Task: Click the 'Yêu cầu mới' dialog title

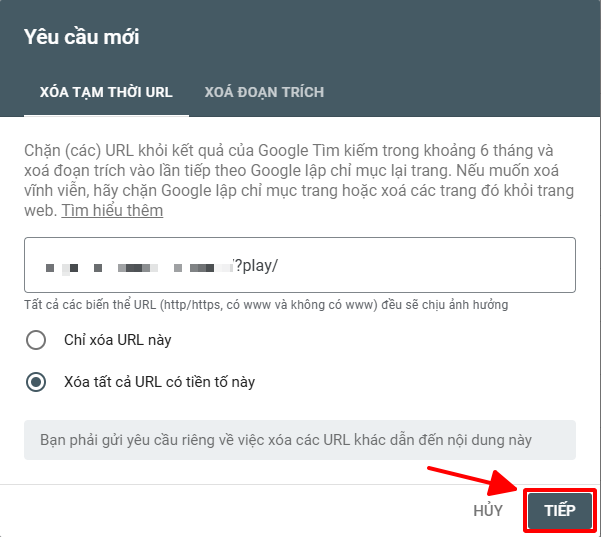Action: [82, 38]
